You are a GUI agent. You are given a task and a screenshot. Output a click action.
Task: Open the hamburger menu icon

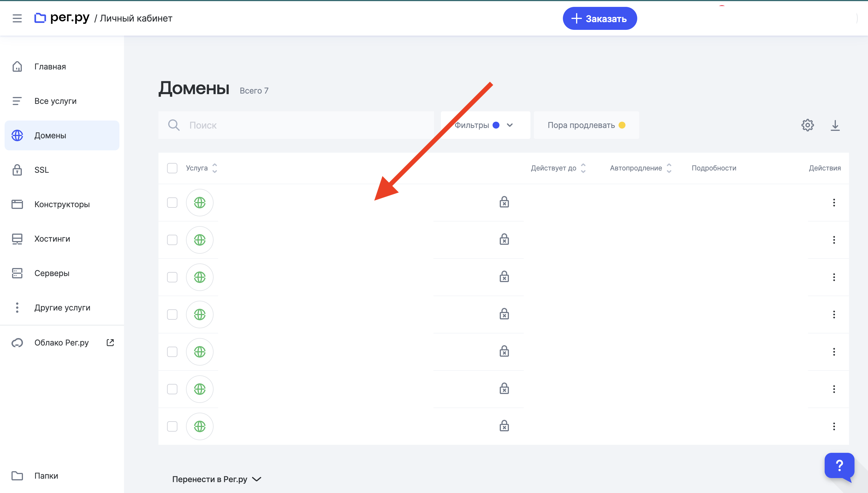coord(17,18)
